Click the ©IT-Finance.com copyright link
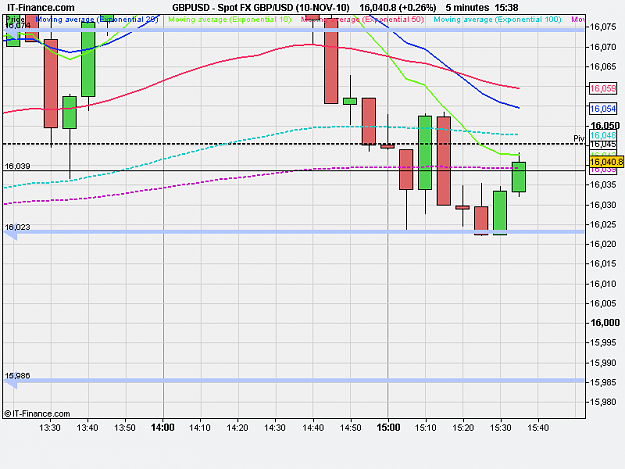The image size is (625, 469). [37, 414]
